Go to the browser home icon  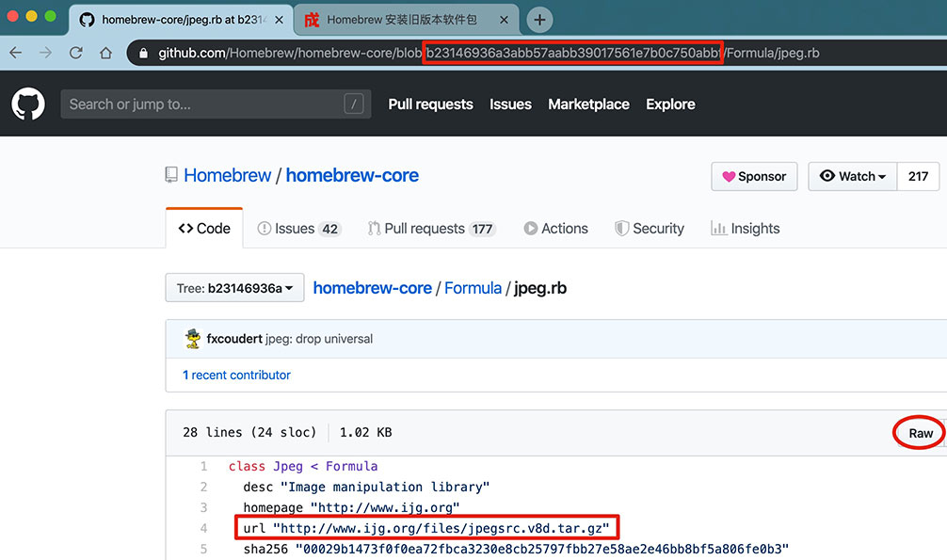coord(106,53)
